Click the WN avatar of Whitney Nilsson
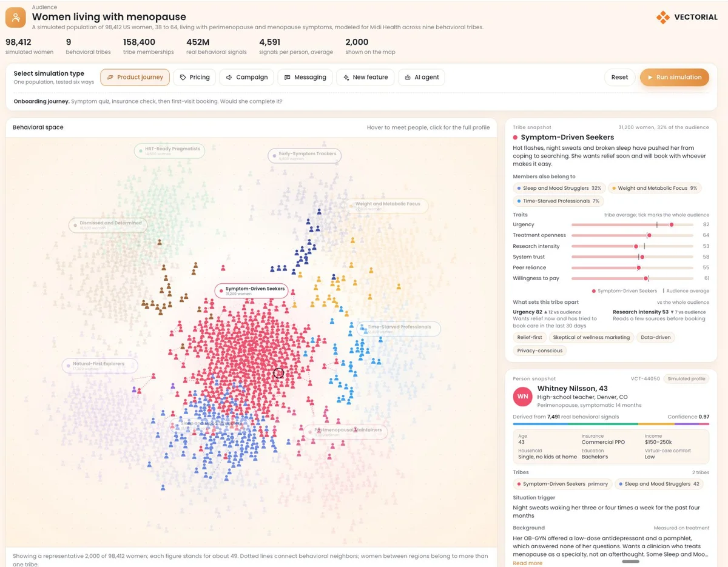Viewport: 728px width, 567px height. pos(522,397)
